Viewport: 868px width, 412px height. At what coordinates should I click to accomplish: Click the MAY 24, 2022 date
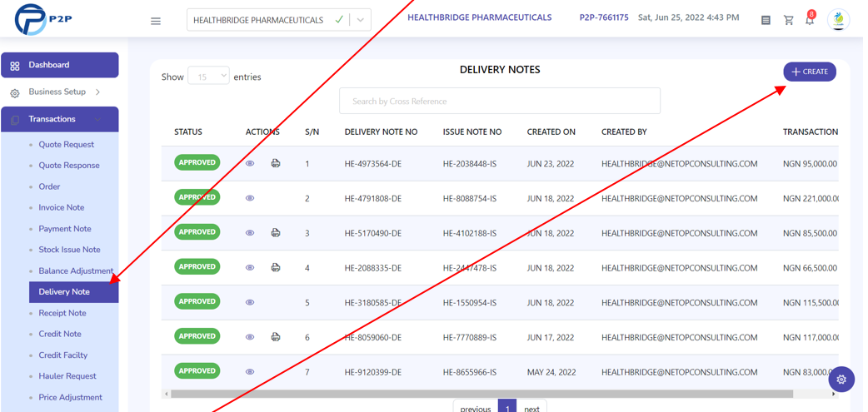pyautogui.click(x=551, y=372)
